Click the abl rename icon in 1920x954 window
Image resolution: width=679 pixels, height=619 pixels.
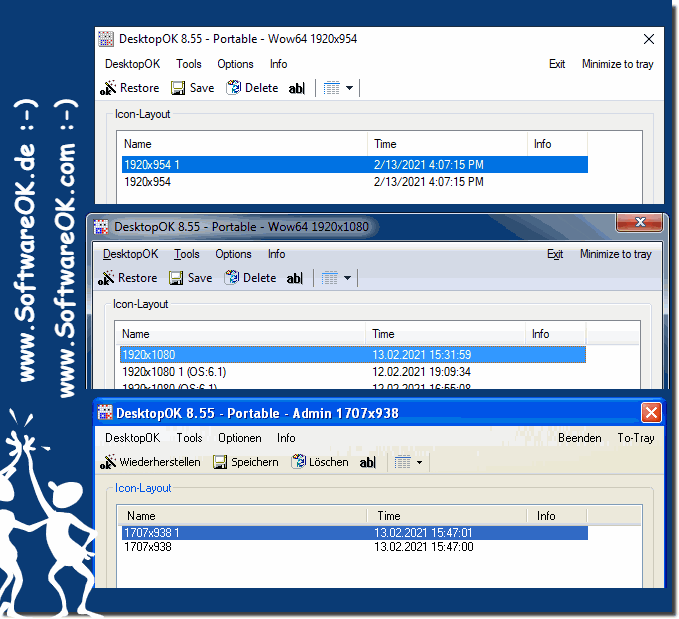297,88
